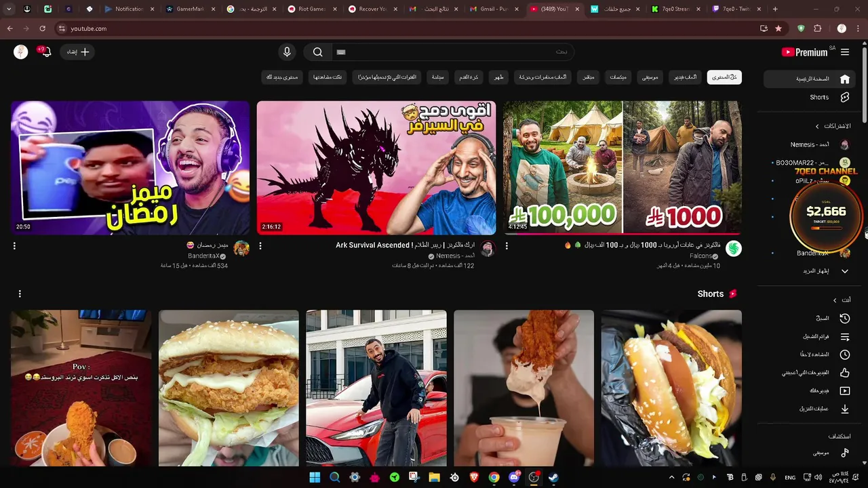Show hidden system tray icons

672,477
